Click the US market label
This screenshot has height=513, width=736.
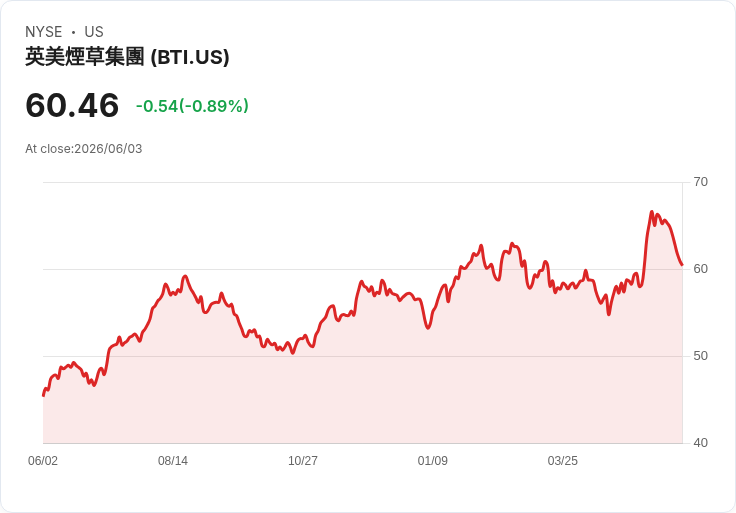point(94,32)
